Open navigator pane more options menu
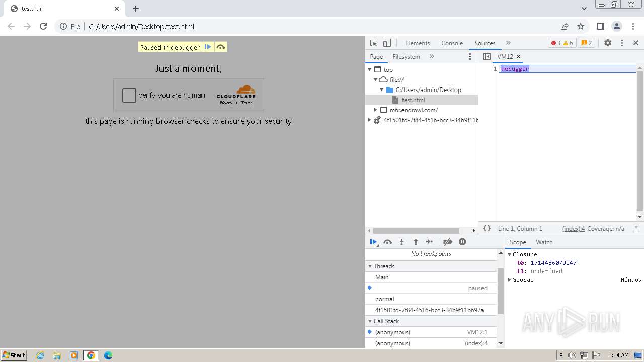This screenshot has height=362, width=644. (470, 57)
